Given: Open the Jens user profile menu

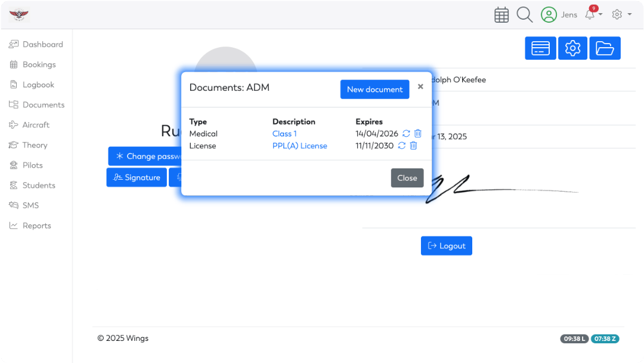Looking at the screenshot, I should pyautogui.click(x=559, y=15).
